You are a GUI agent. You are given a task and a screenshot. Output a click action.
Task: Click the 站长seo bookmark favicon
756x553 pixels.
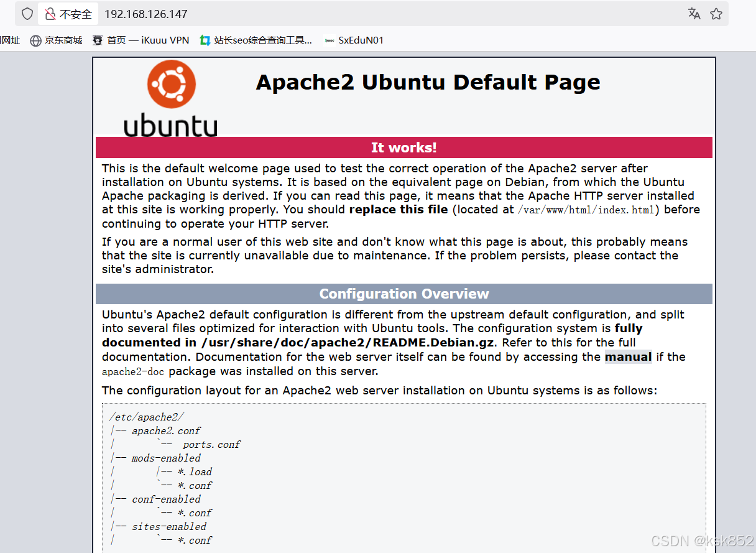tap(205, 40)
